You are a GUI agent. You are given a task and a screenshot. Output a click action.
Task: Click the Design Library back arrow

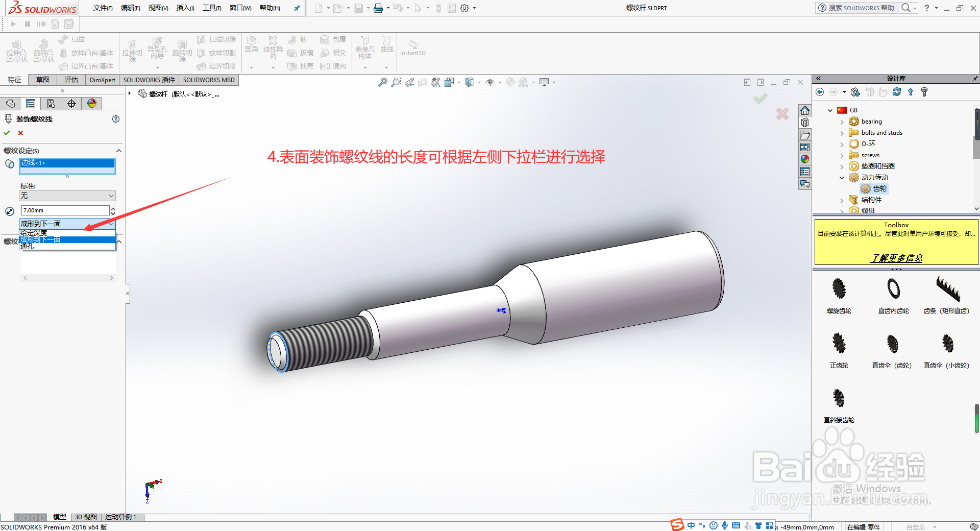click(820, 92)
